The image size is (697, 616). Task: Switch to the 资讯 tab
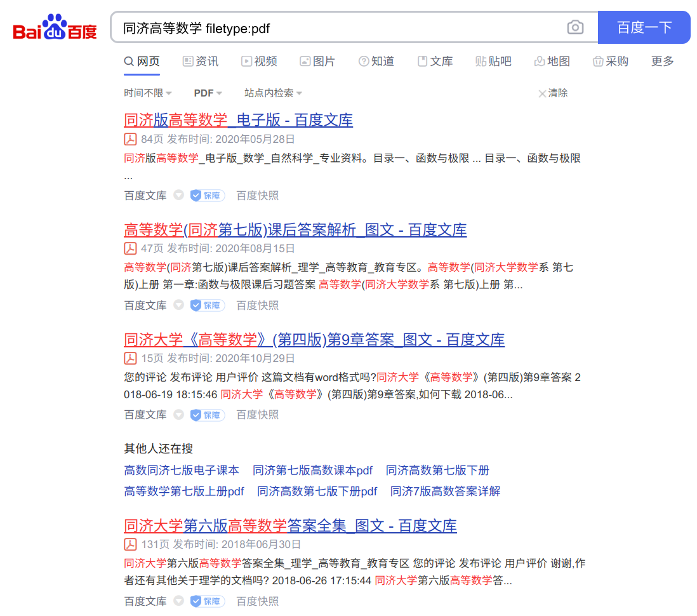201,62
